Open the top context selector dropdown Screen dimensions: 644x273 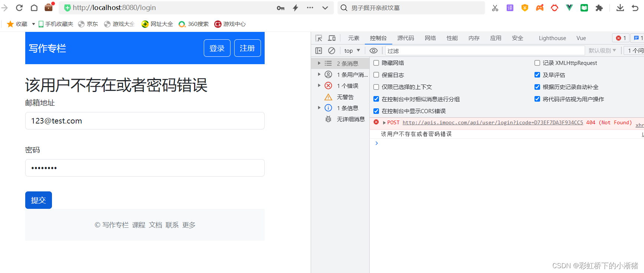tap(352, 51)
